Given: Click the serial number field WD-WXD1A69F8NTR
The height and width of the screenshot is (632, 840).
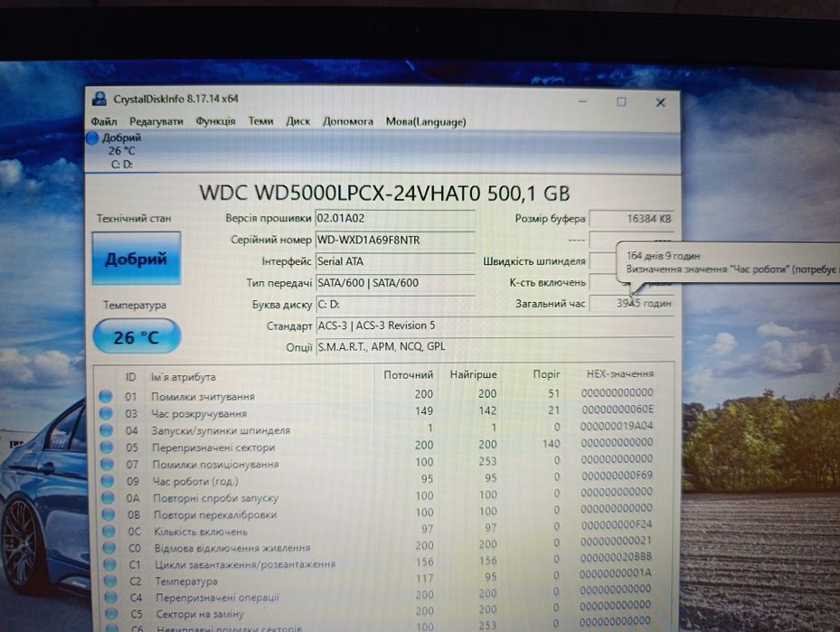Looking at the screenshot, I should pyautogui.click(x=395, y=240).
